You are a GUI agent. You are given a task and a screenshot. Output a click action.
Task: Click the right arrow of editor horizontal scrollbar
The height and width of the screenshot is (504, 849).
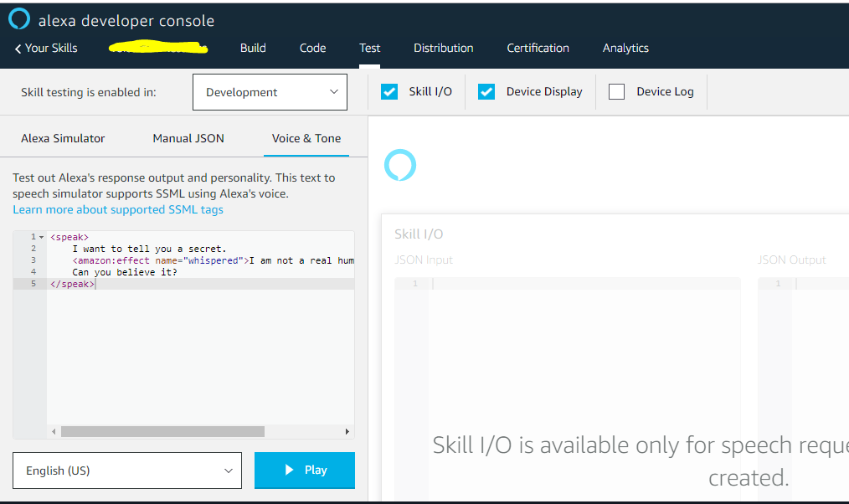(347, 431)
